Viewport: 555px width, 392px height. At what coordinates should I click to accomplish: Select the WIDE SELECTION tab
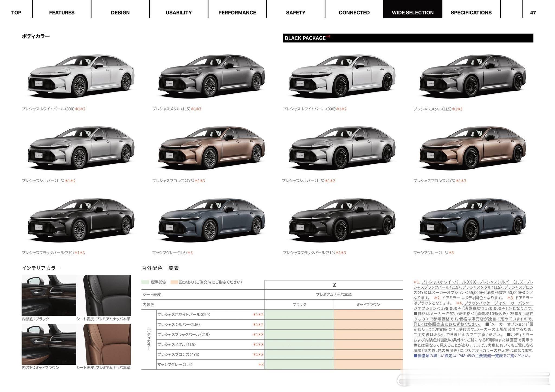click(x=413, y=9)
